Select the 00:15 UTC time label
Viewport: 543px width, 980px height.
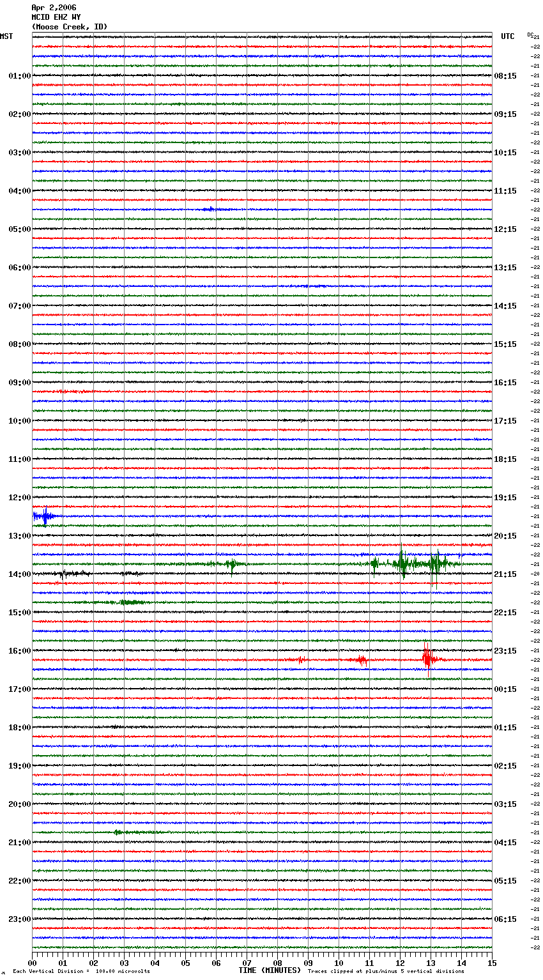pyautogui.click(x=505, y=689)
